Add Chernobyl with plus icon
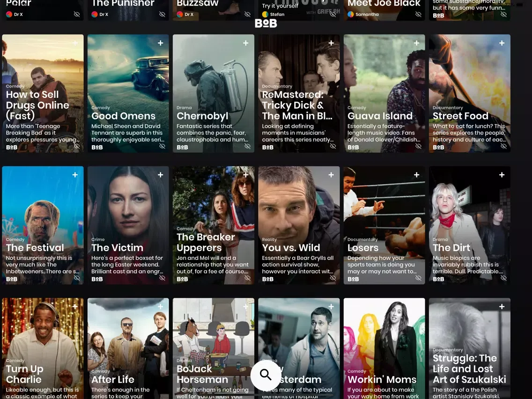The height and width of the screenshot is (399, 532). pos(246,43)
